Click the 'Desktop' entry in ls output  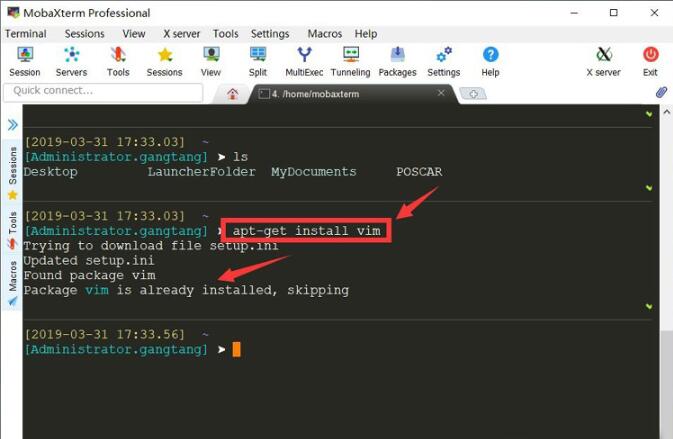pyautogui.click(x=51, y=172)
